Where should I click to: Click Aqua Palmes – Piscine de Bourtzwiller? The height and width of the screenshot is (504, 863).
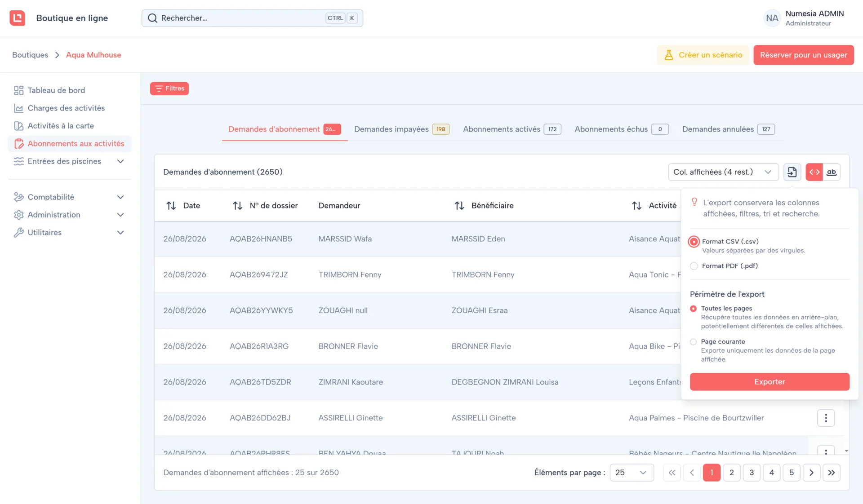(696, 418)
